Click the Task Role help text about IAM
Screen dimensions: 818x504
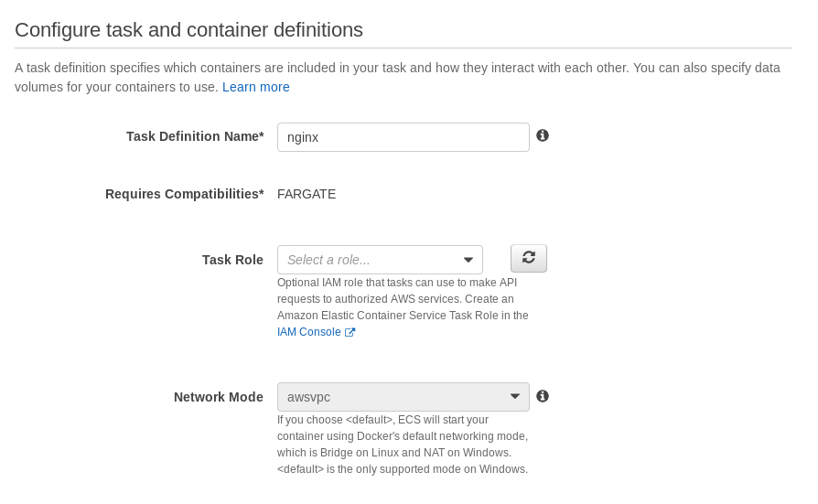pos(403,299)
